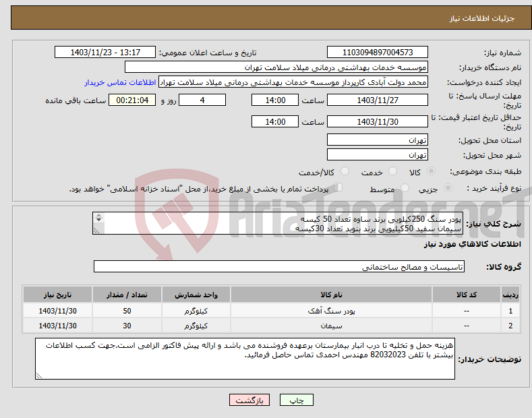
Task: Click the شماره نیاز field 1103094897004573
Action: point(378,53)
